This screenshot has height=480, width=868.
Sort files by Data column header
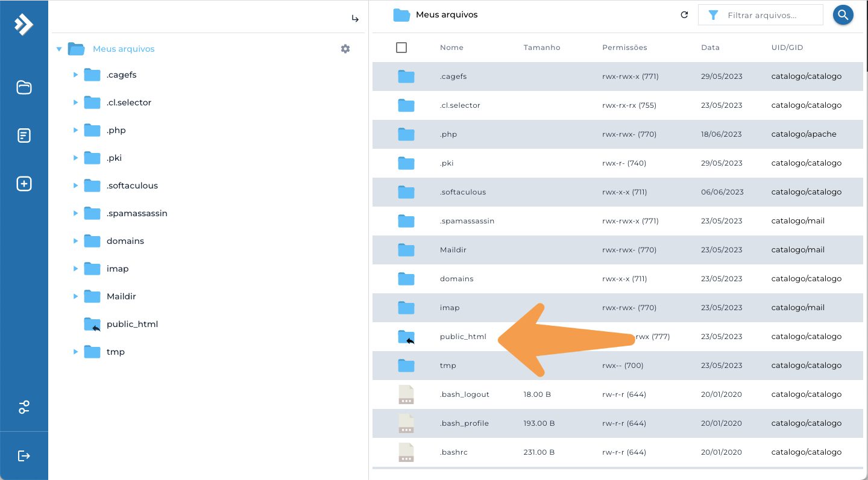709,48
